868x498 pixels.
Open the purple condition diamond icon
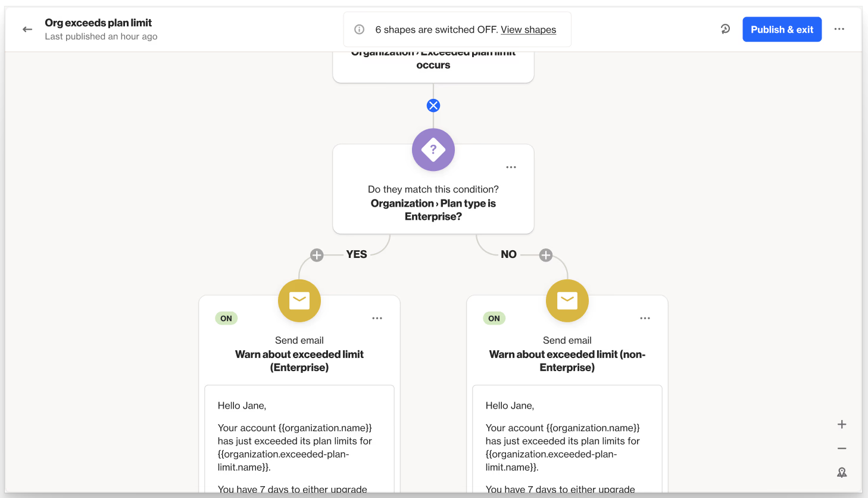pos(433,150)
